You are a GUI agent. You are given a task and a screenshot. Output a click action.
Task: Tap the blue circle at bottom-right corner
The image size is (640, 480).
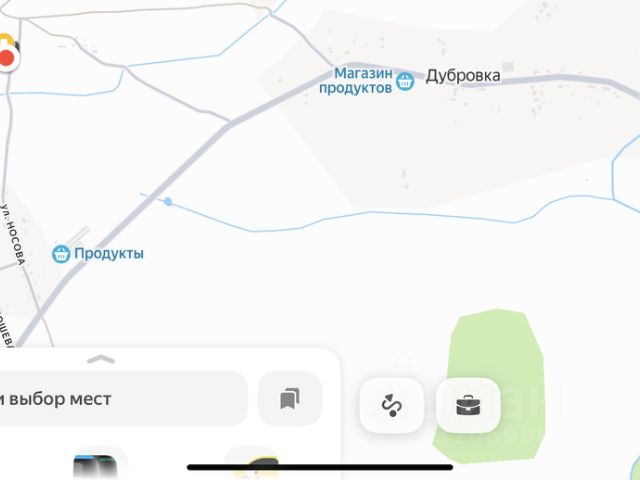(x=635, y=468)
